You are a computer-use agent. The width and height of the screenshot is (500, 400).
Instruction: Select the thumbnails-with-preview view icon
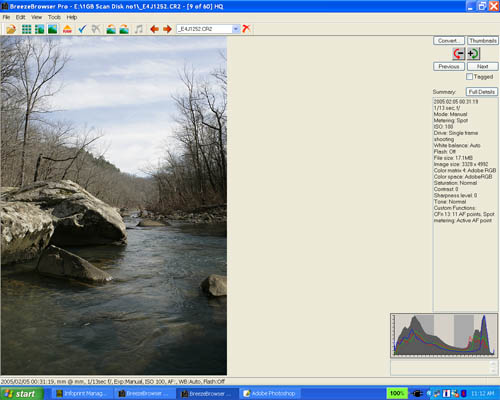point(39,29)
